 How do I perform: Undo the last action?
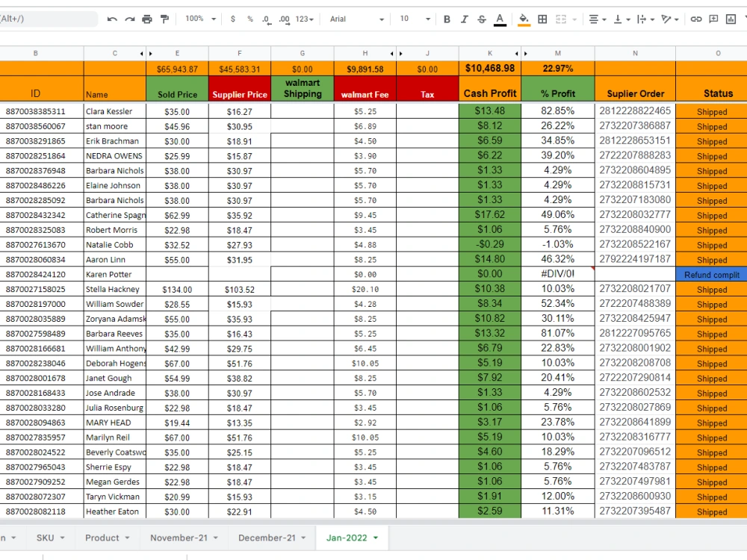pos(112,19)
